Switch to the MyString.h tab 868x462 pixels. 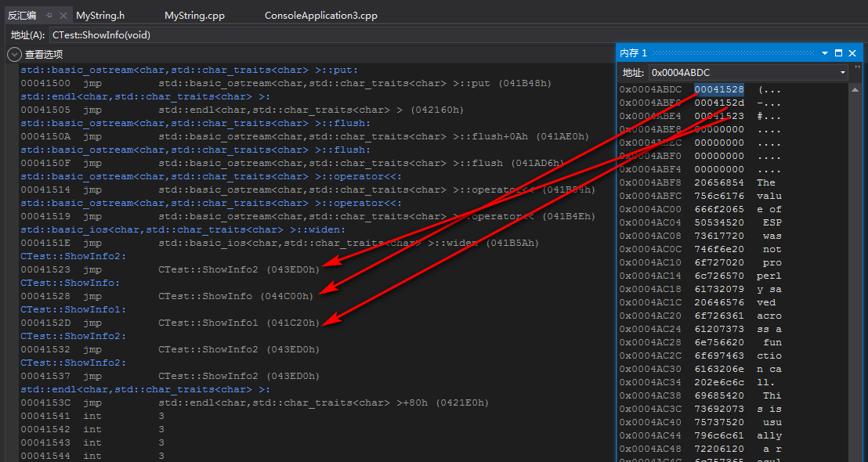click(100, 16)
